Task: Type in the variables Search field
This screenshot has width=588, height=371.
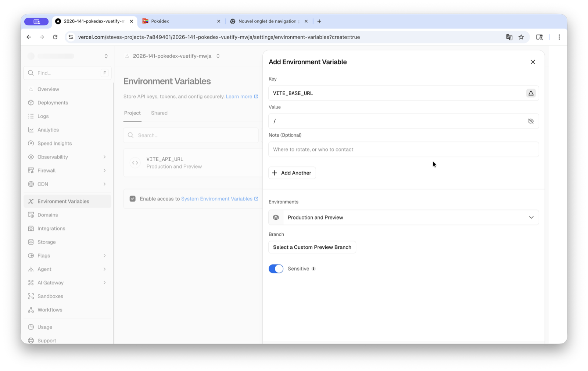Action: click(x=191, y=135)
